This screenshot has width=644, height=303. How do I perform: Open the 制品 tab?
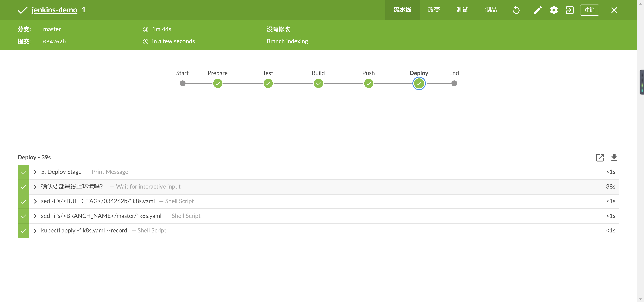[x=491, y=10]
